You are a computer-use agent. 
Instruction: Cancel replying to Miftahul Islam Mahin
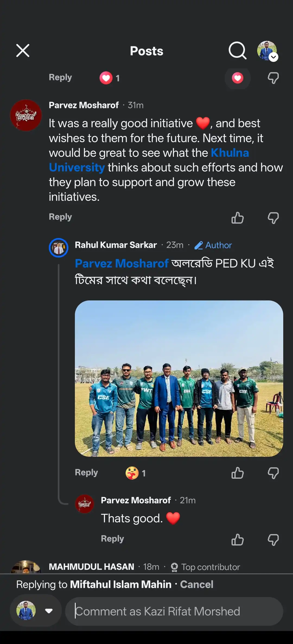tap(197, 584)
